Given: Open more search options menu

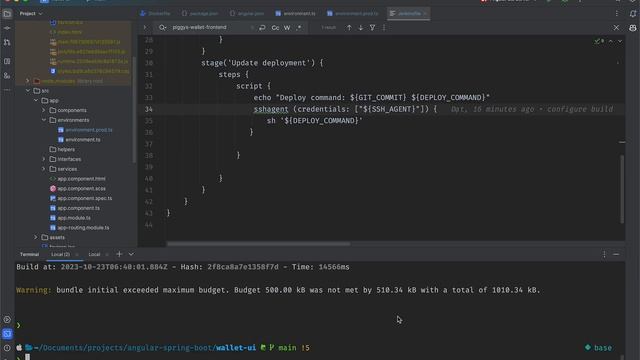Looking at the screenshot, I should tap(384, 27).
